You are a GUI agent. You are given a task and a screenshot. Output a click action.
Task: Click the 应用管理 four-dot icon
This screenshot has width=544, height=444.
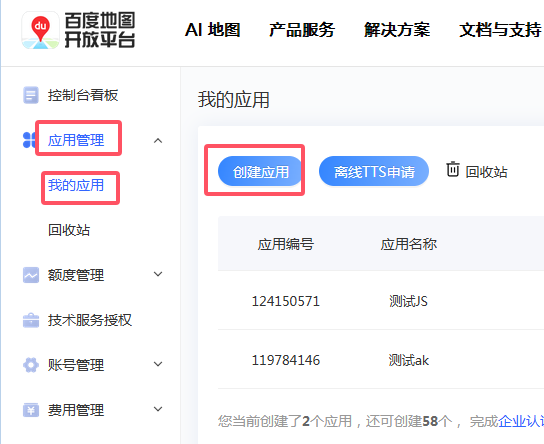[29, 140]
